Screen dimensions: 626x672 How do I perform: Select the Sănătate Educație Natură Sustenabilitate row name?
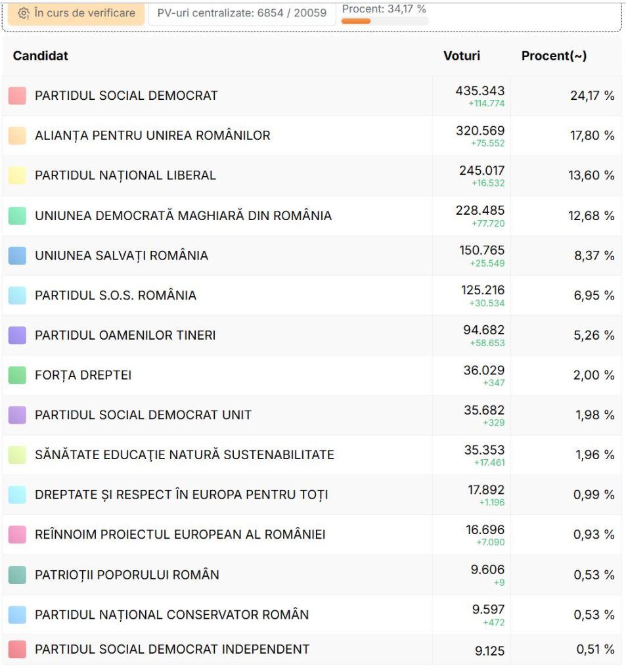coord(185,455)
